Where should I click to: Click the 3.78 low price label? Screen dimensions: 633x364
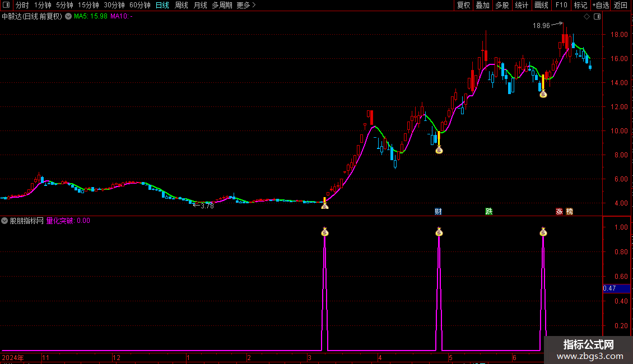tap(207, 206)
